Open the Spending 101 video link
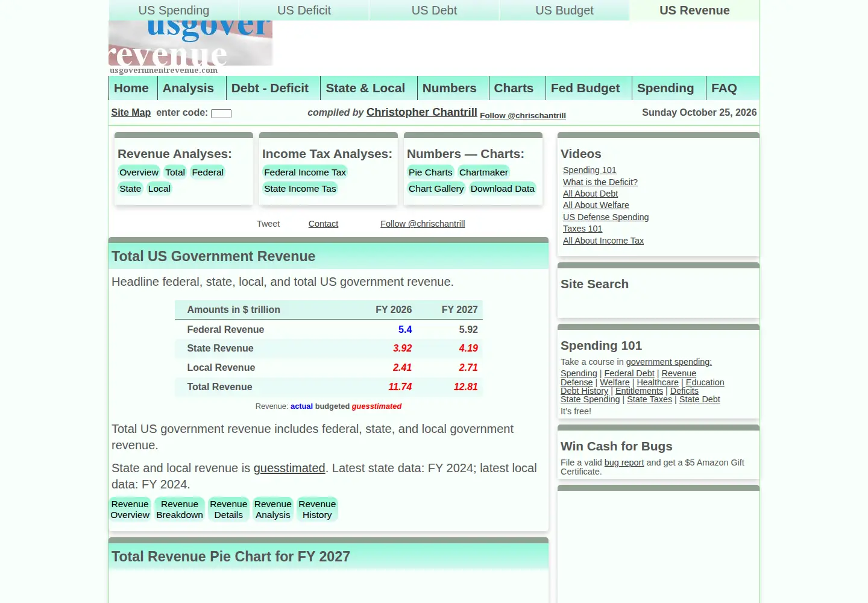Image resolution: width=868 pixels, height=603 pixels. click(590, 170)
